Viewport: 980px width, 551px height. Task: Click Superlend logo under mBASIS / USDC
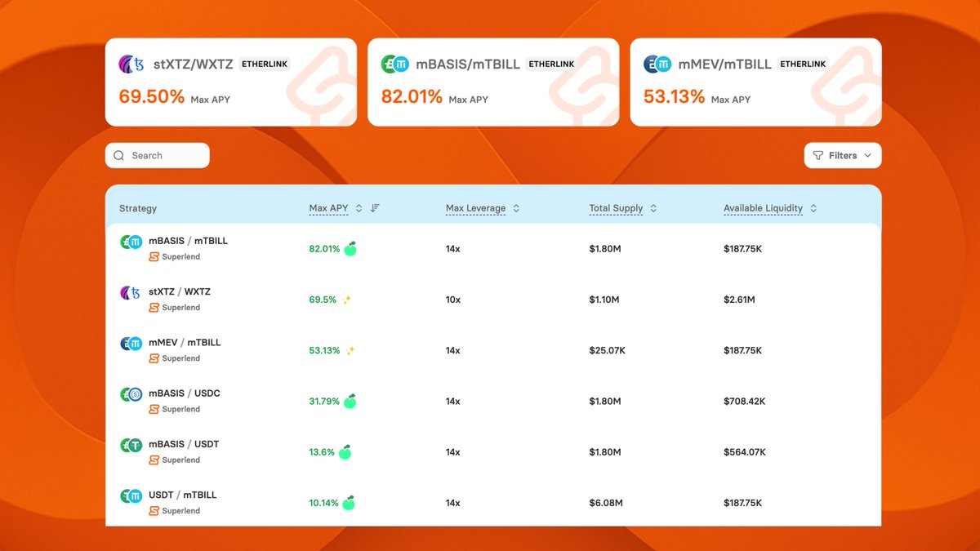pyautogui.click(x=154, y=409)
